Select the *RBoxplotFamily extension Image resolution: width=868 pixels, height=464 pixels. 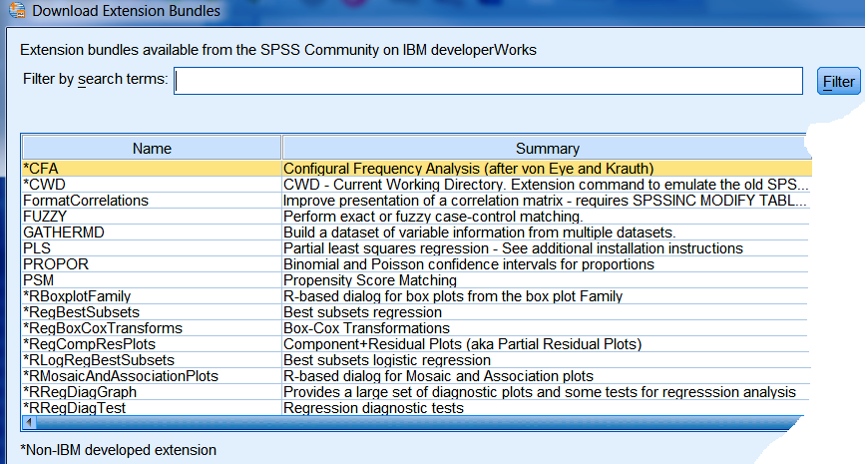(x=77, y=296)
